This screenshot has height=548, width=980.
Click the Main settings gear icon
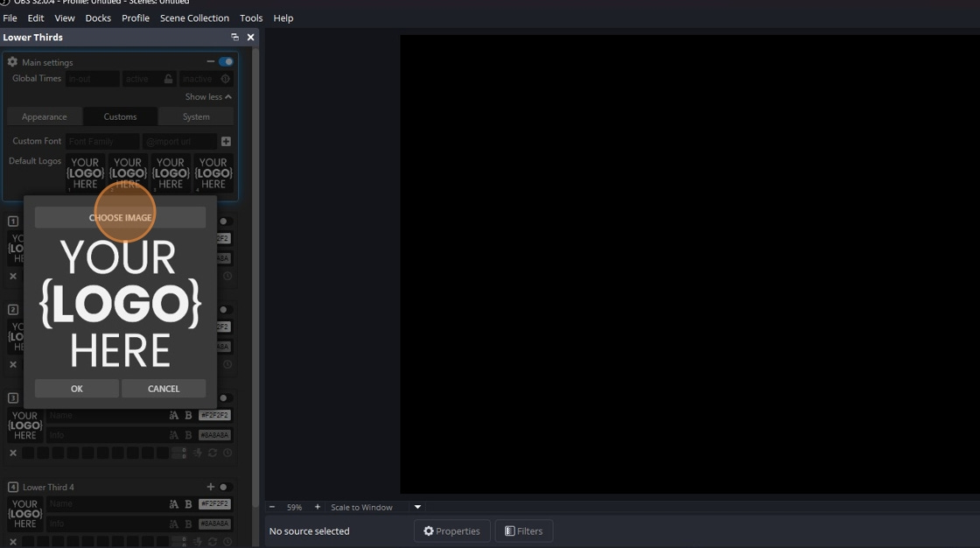[x=12, y=62]
